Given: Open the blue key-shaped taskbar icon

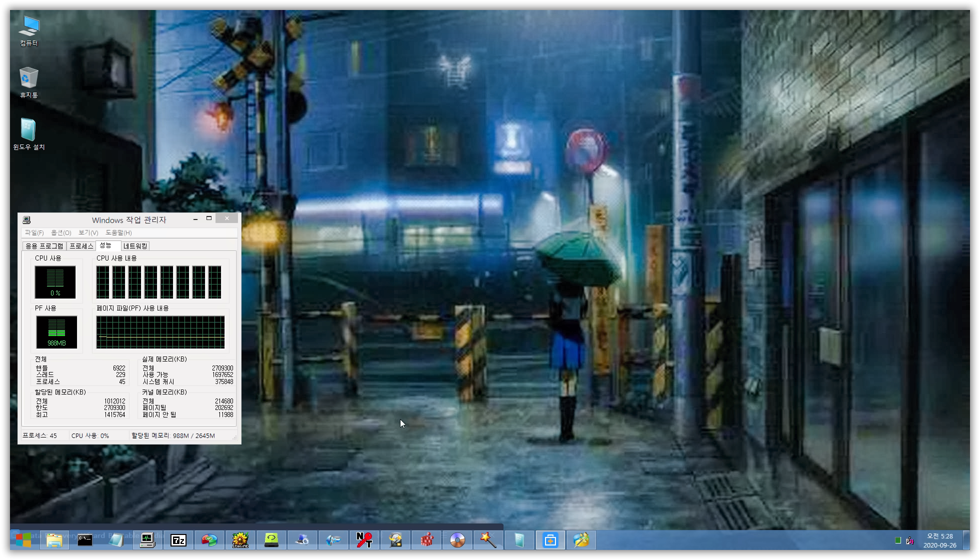Looking at the screenshot, I should coord(333,540).
